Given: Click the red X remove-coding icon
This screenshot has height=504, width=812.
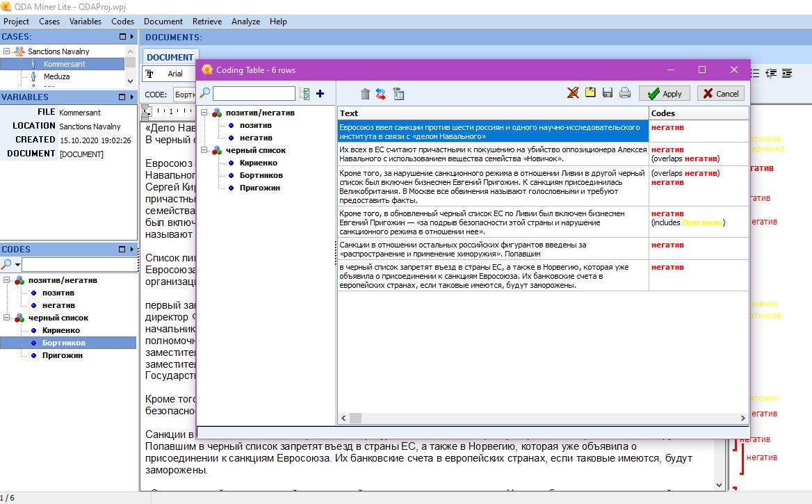Looking at the screenshot, I should coord(573,92).
